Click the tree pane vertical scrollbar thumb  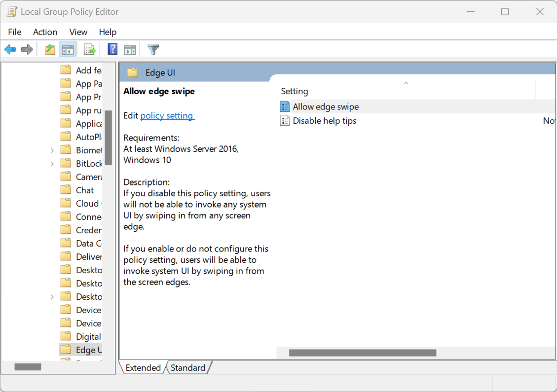coord(109,138)
